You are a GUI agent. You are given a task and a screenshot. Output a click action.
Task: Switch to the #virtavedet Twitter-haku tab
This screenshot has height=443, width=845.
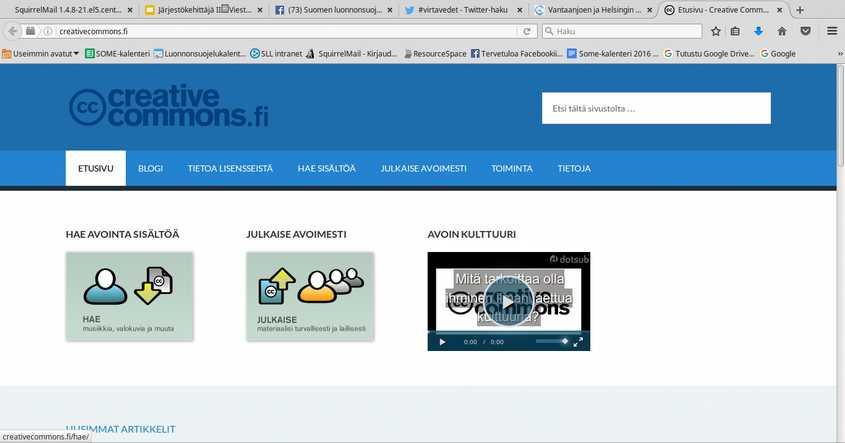point(463,10)
